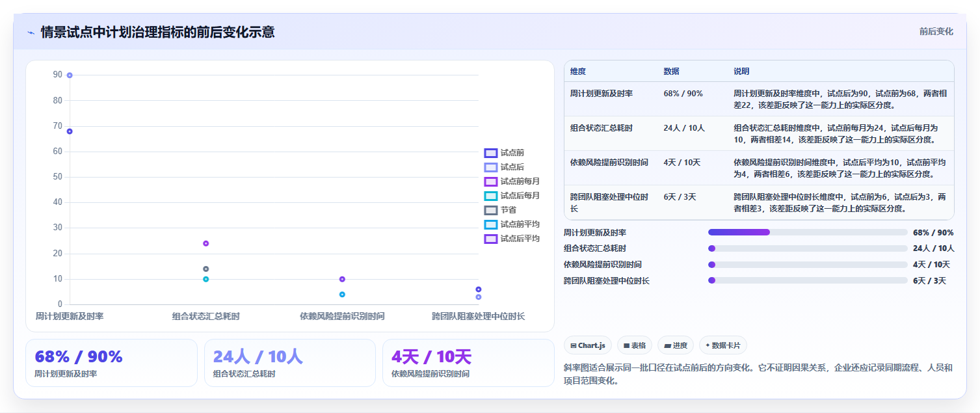This screenshot has width=980, height=413.
Task: Toggle the 试点前平均 legend series
Action: 512,224
